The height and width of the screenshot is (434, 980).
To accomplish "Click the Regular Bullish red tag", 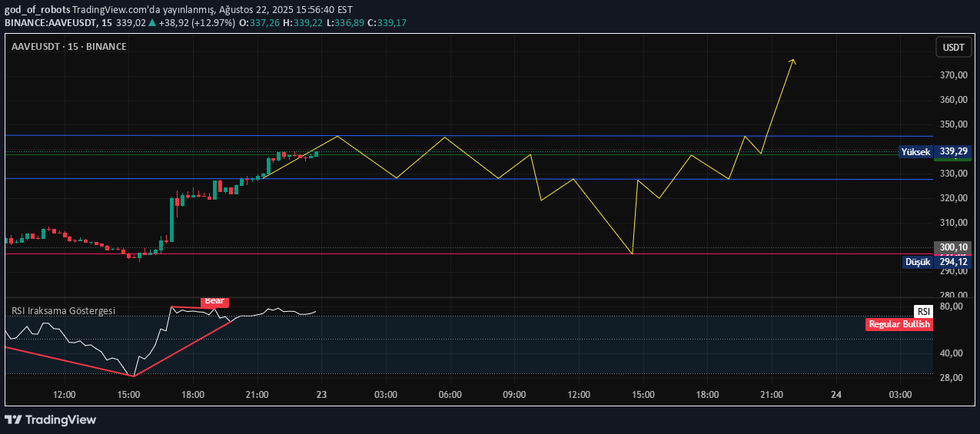I will (x=899, y=324).
